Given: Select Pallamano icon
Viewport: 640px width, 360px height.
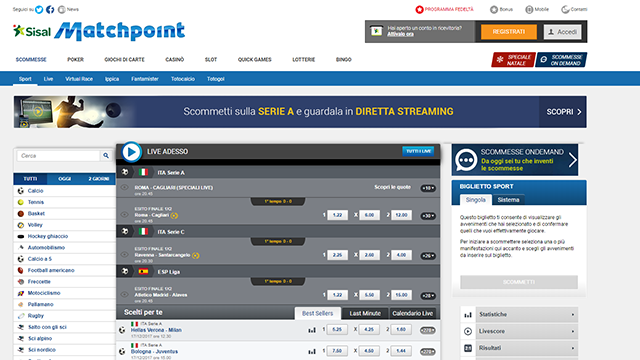Looking at the screenshot, I should pyautogui.click(x=21, y=304).
